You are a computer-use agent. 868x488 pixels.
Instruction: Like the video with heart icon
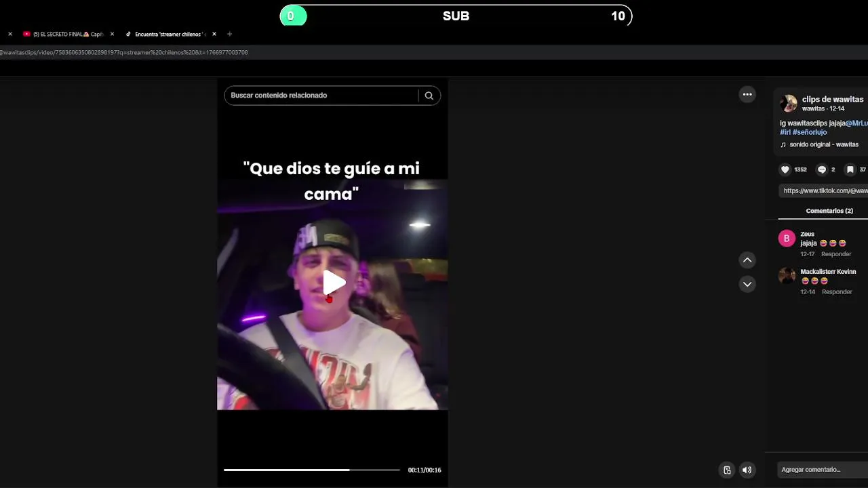pyautogui.click(x=785, y=169)
